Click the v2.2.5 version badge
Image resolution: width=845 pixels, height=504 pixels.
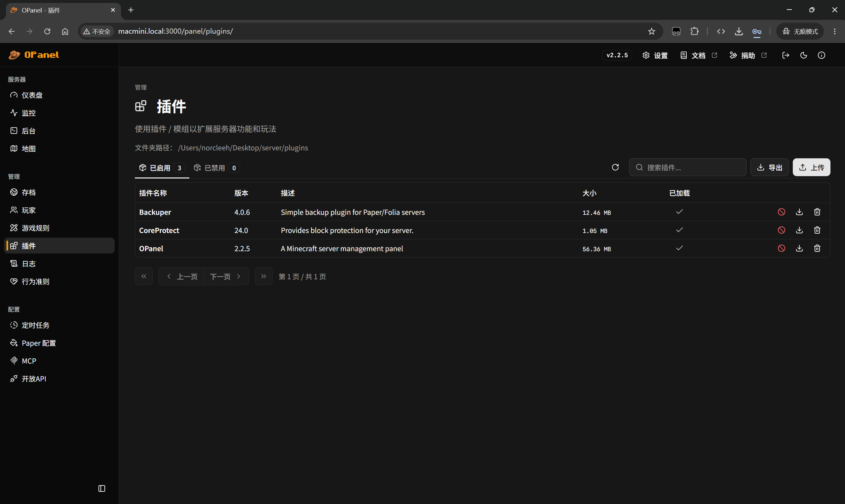pyautogui.click(x=617, y=55)
